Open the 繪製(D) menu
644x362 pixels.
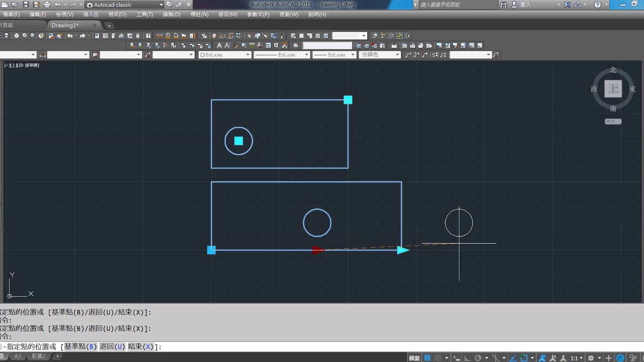(x=172, y=15)
